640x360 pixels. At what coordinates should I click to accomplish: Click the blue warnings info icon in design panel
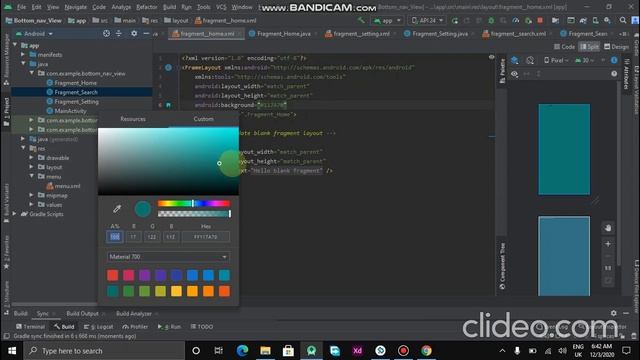point(614,60)
